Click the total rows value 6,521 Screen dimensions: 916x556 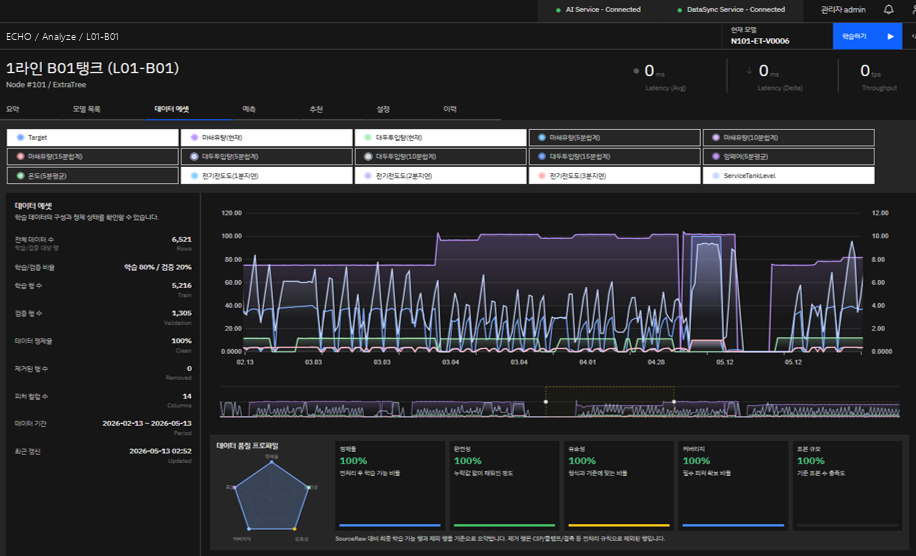[x=182, y=239]
